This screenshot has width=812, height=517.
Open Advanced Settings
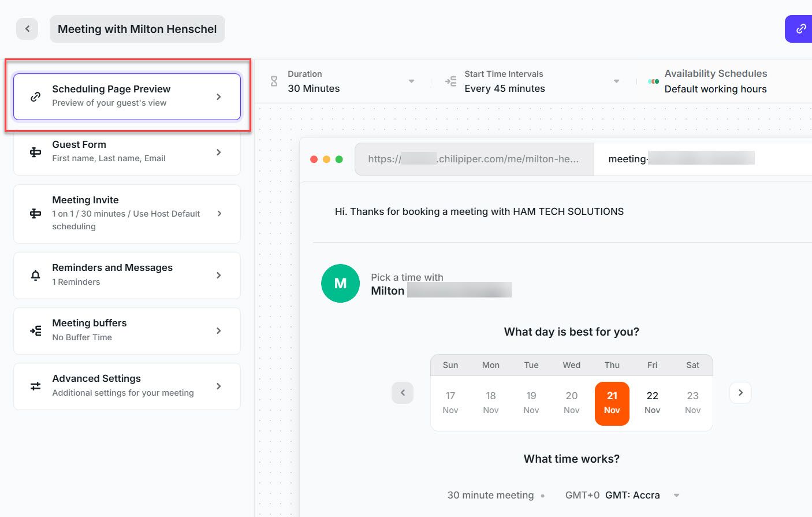pos(219,385)
